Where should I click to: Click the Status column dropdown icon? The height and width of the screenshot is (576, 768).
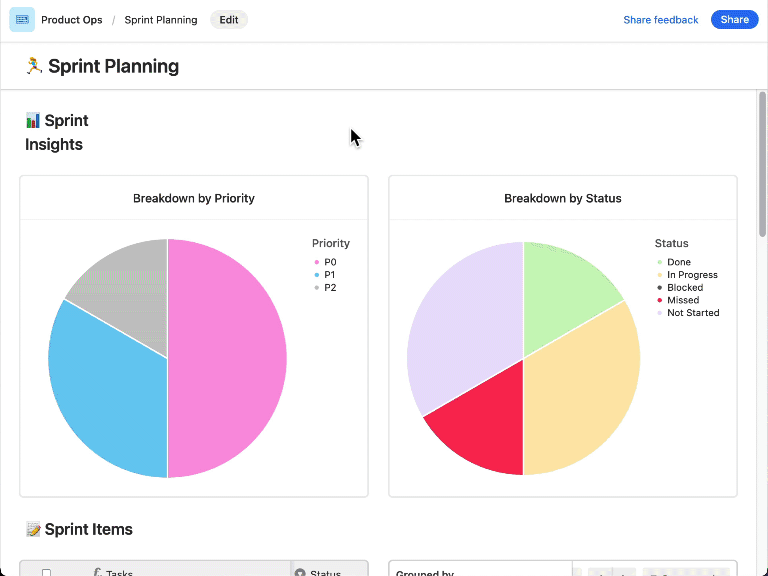click(x=300, y=573)
